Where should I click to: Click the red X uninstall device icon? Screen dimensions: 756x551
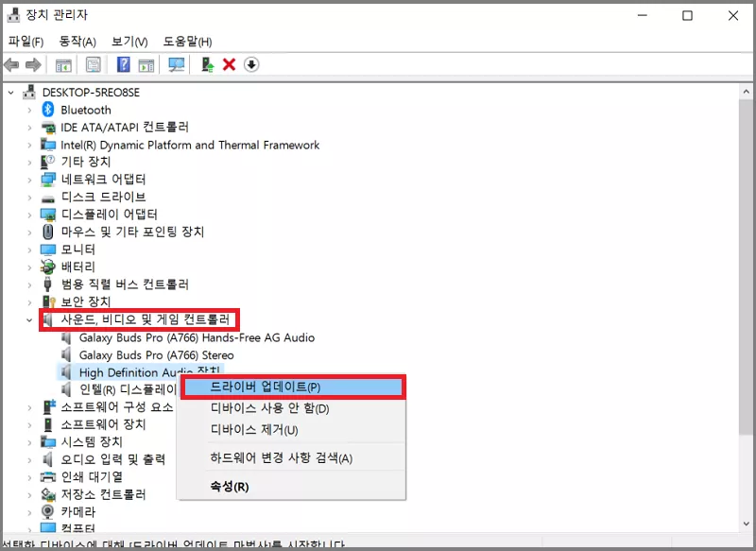pos(229,64)
